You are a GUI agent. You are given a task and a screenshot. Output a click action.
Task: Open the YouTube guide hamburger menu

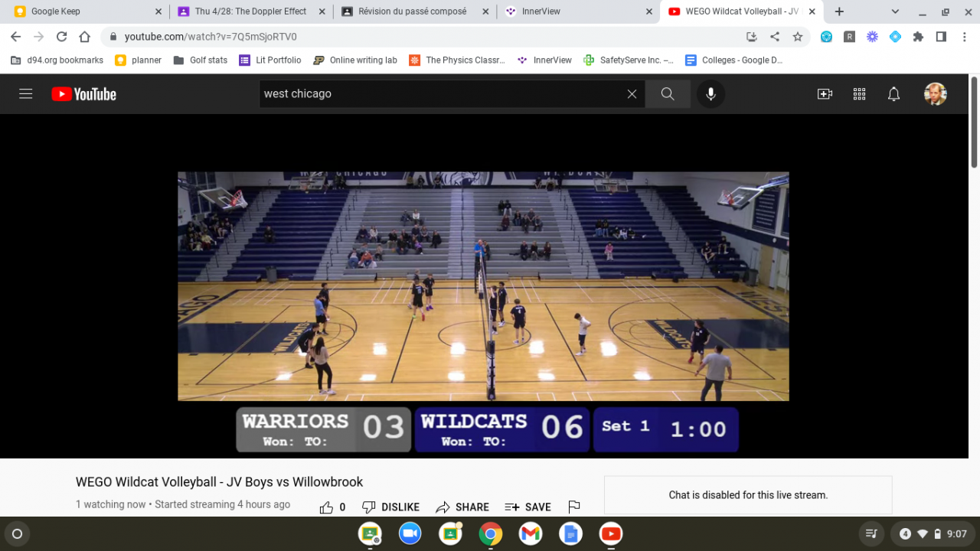26,94
